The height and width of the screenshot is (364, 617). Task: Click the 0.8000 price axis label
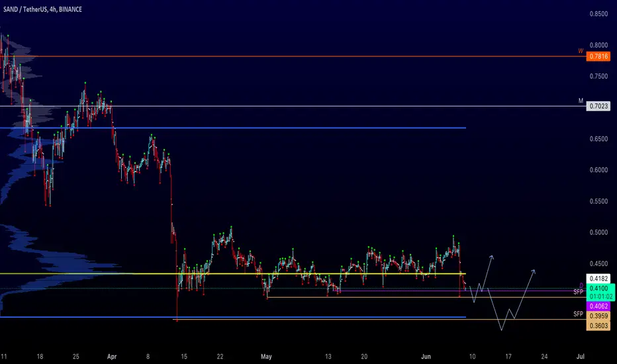[598, 45]
